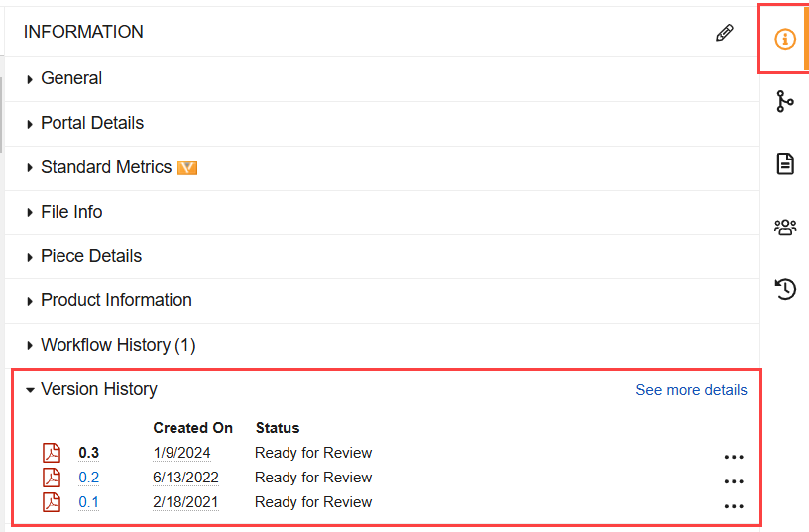The height and width of the screenshot is (532, 809).
Task: Click the pencil edit icon in Information header
Action: [725, 33]
